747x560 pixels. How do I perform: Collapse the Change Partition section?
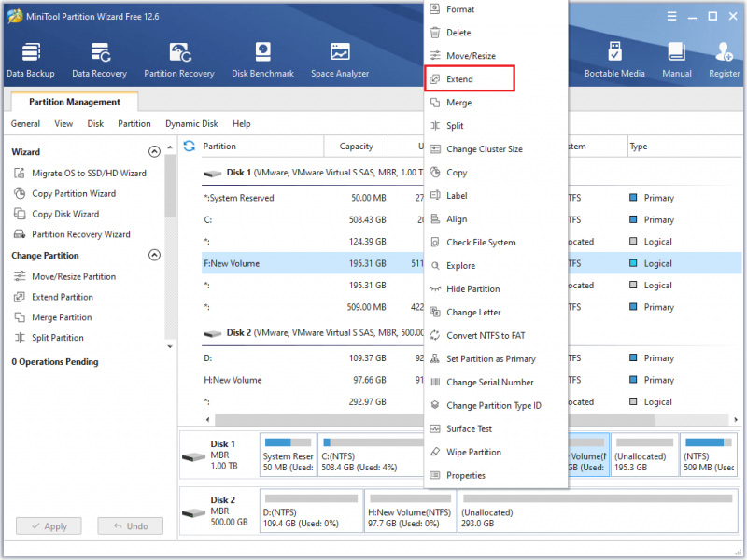point(154,255)
